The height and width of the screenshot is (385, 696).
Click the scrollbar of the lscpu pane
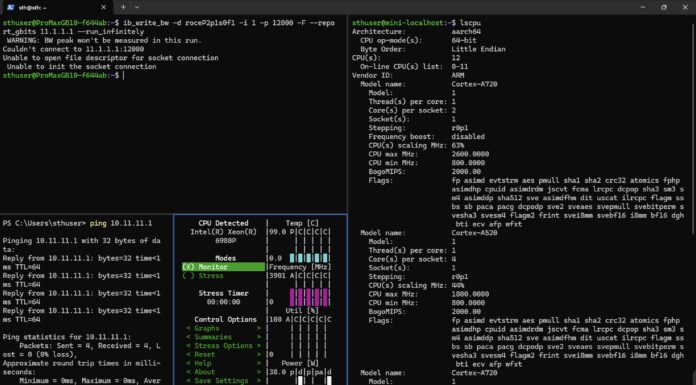coord(693,129)
